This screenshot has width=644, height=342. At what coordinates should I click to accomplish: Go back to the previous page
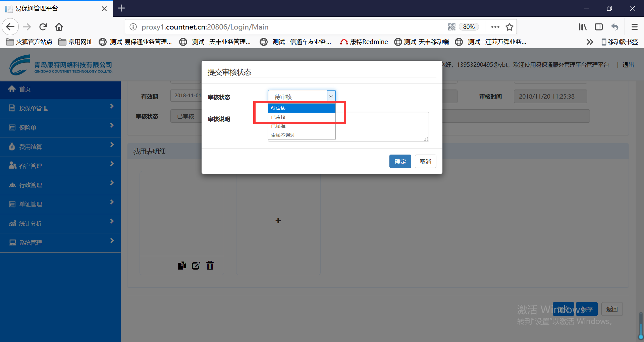[10, 27]
